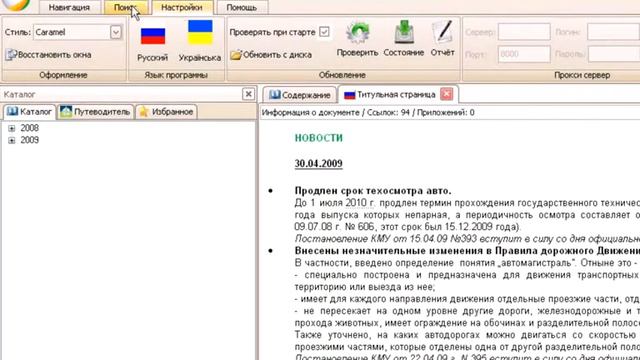Click 'Продлен срок техосмотра авто.' headline
640x360 pixels.
tap(373, 191)
